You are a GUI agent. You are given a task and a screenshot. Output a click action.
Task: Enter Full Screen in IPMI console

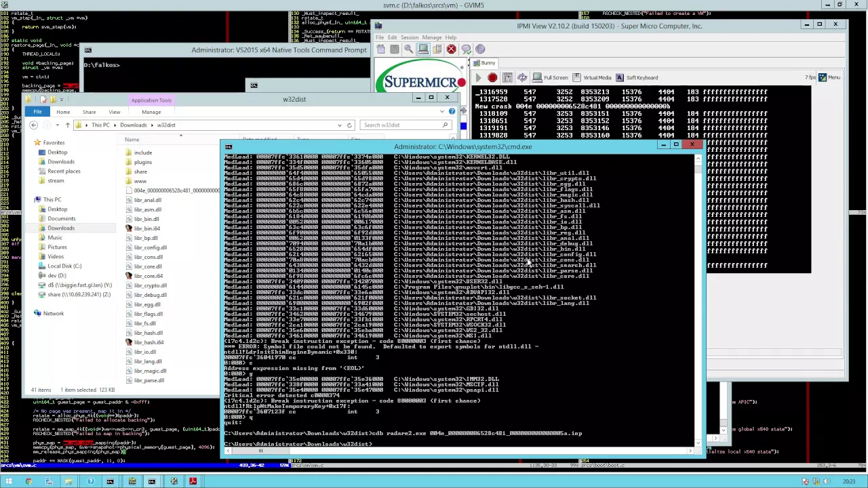(x=550, y=78)
